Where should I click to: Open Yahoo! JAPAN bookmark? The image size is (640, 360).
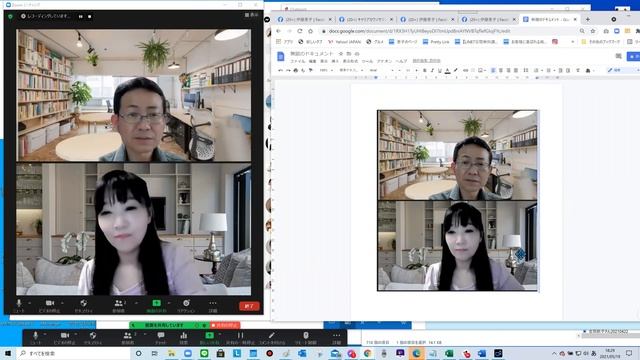(344, 42)
